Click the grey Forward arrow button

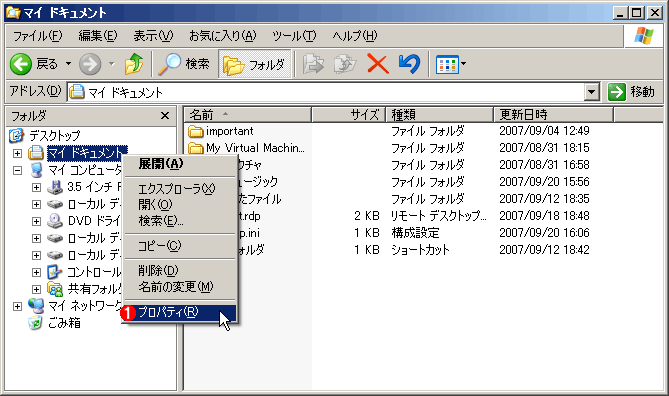pos(90,64)
